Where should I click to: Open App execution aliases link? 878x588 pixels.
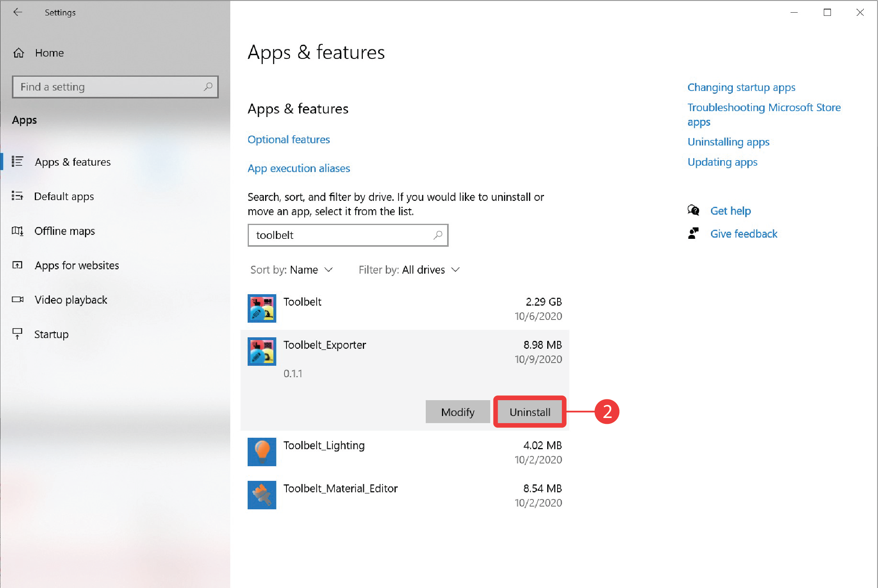[299, 168]
